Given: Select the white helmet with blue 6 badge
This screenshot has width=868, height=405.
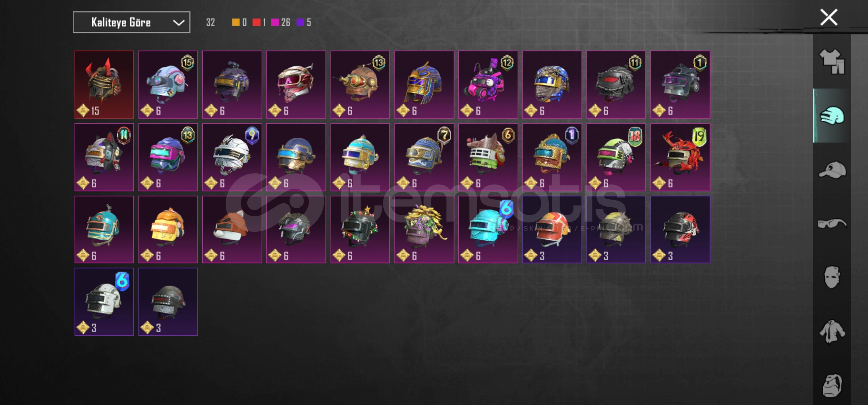Looking at the screenshot, I should [104, 302].
